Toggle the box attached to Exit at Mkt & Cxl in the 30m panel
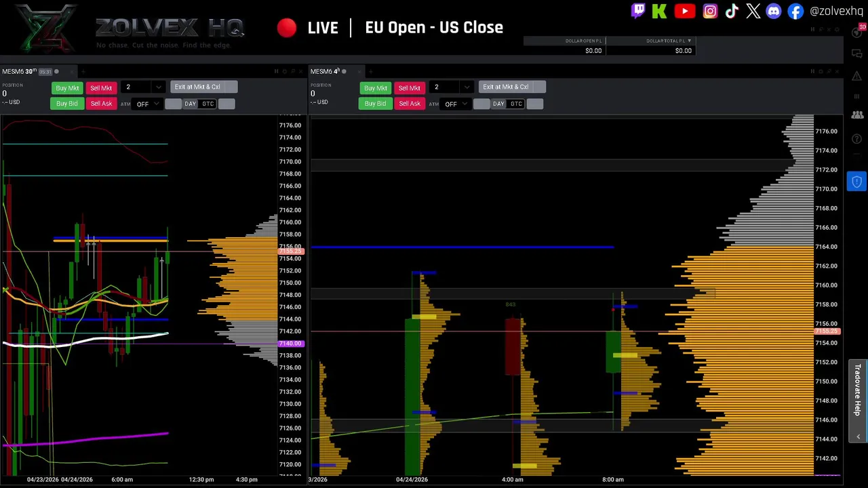 tap(231, 87)
